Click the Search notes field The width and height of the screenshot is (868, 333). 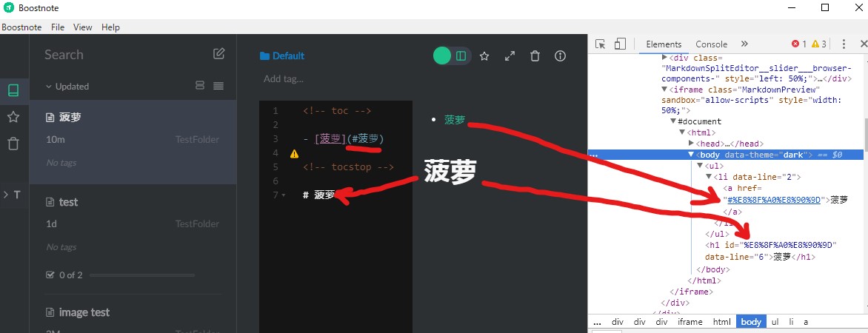click(x=124, y=54)
